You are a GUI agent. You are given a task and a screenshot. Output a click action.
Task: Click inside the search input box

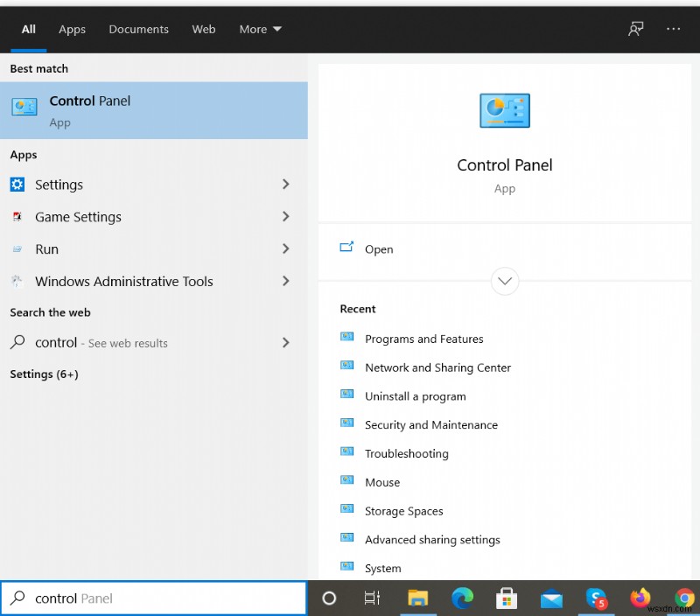point(153,598)
